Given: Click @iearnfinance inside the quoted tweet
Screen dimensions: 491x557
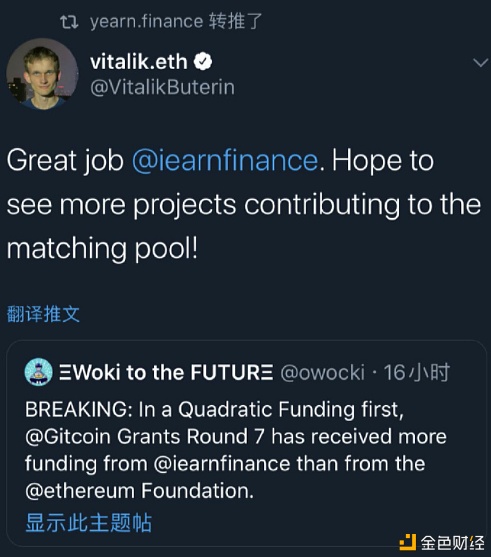Looking at the screenshot, I should pos(222,464).
